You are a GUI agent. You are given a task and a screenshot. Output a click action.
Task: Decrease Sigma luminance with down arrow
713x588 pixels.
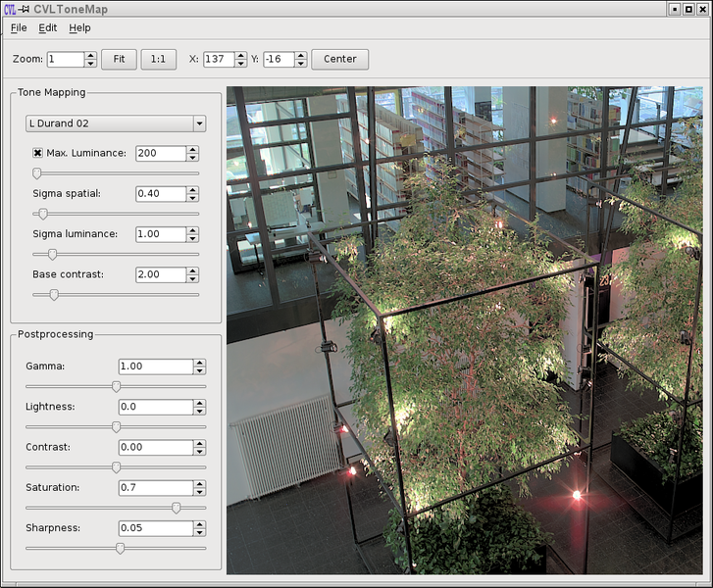pos(193,238)
